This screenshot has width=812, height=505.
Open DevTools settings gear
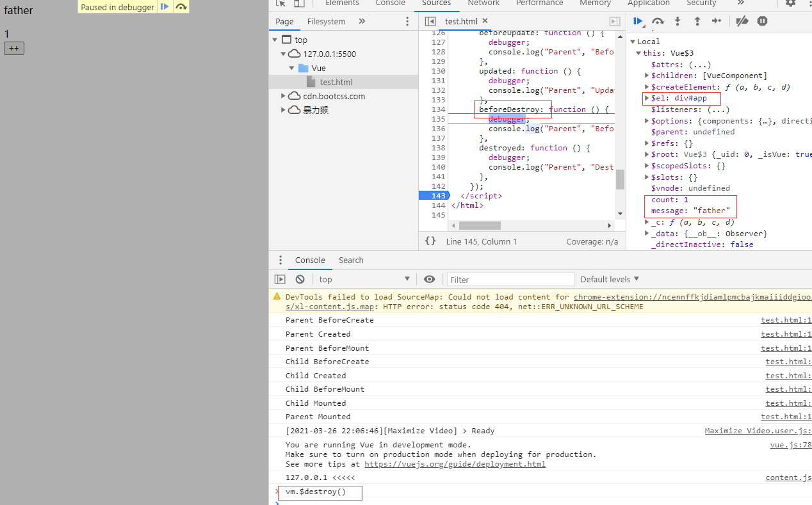790,3
